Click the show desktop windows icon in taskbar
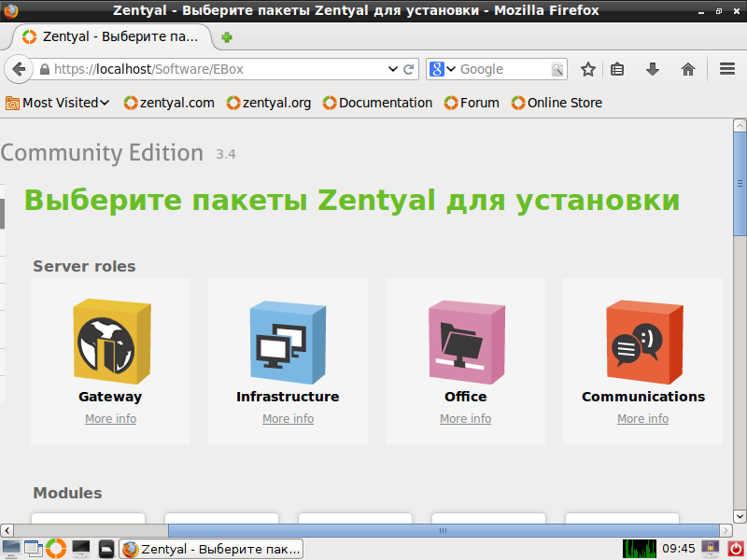Image resolution: width=747 pixels, height=560 pixels. tap(33, 549)
